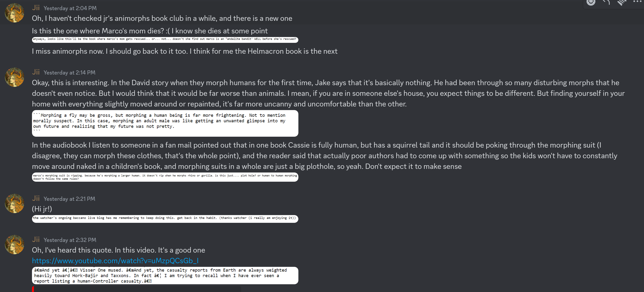Screen dimensions: 644x292
Task: Open Jii's profile from the 2:32 PM message header
Action: pos(36,240)
